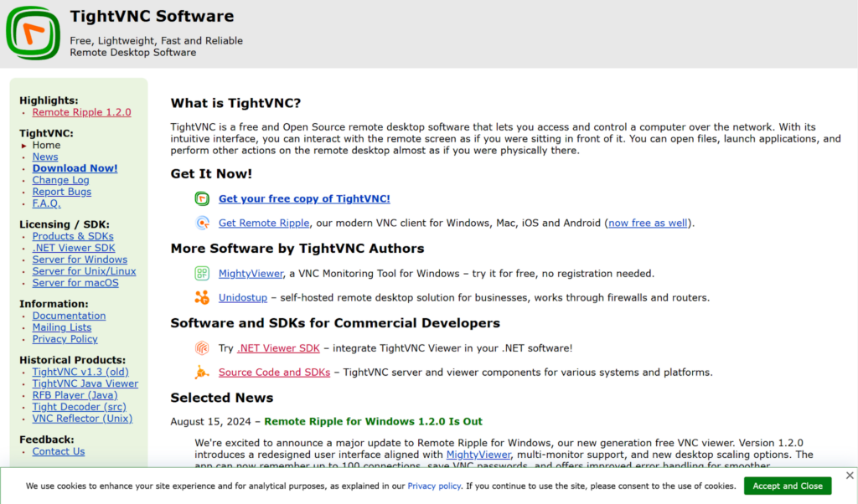Click the green TightVNC icon beside the free copy link
Screen dimensions: 858x504
[x=202, y=198]
